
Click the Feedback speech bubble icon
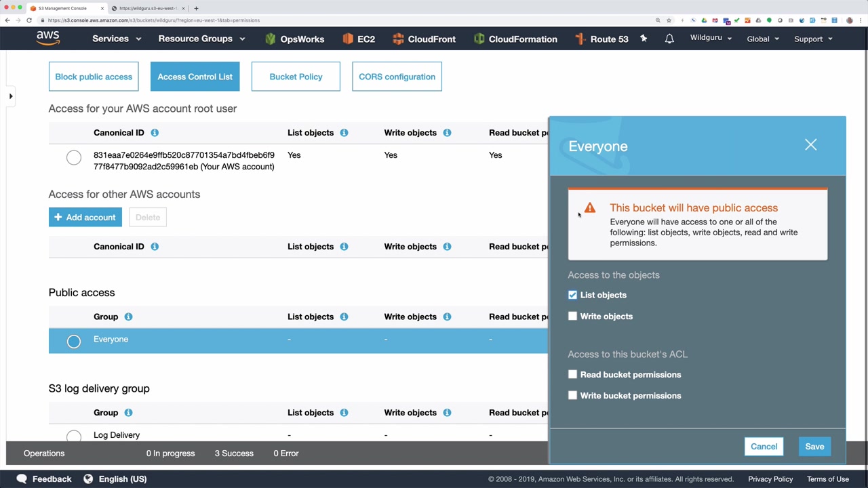(x=22, y=479)
